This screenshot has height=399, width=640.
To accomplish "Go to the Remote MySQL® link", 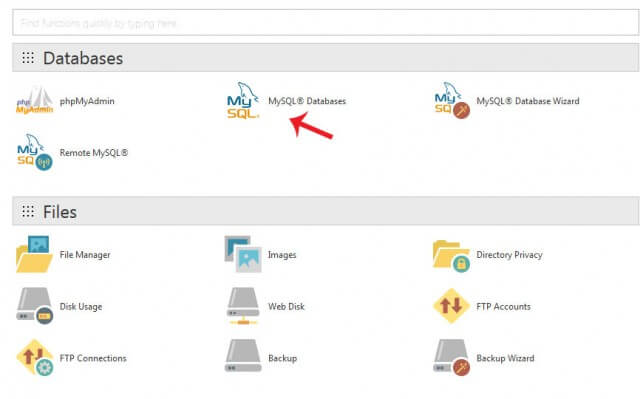I will tap(93, 153).
